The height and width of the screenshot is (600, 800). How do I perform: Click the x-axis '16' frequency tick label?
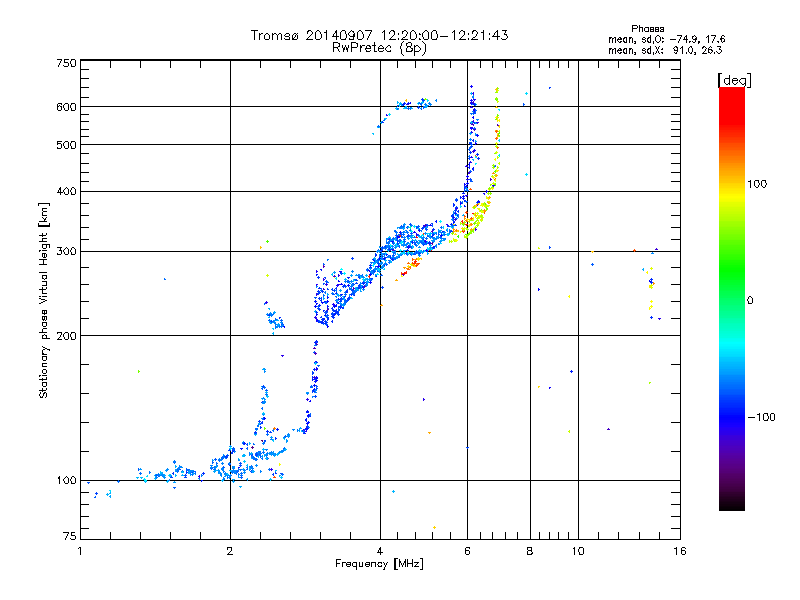coord(680,551)
